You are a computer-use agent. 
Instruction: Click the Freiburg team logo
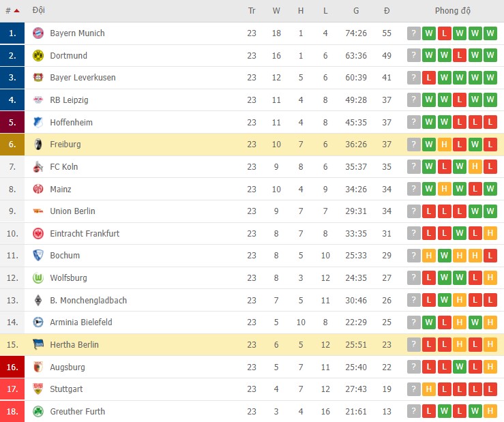coord(38,145)
